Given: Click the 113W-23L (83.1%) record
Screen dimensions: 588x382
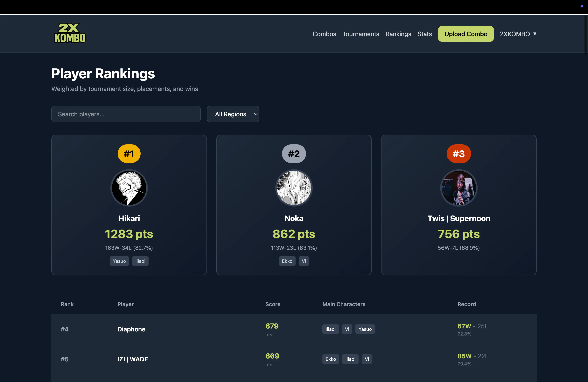Looking at the screenshot, I should tap(294, 248).
